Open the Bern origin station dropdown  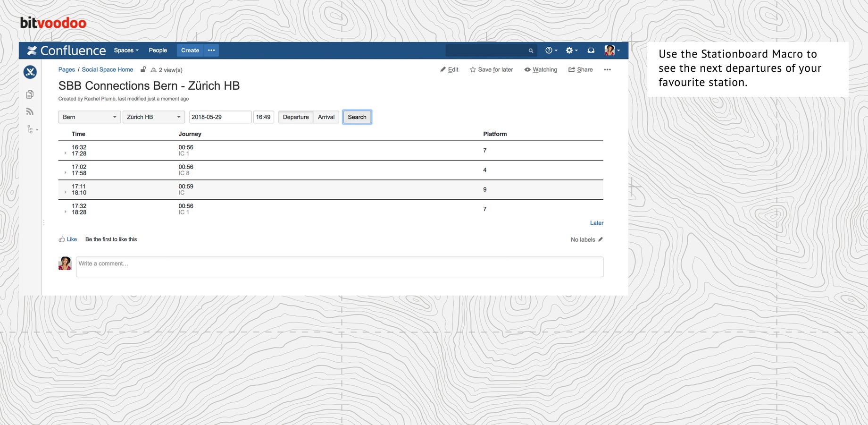click(x=90, y=117)
